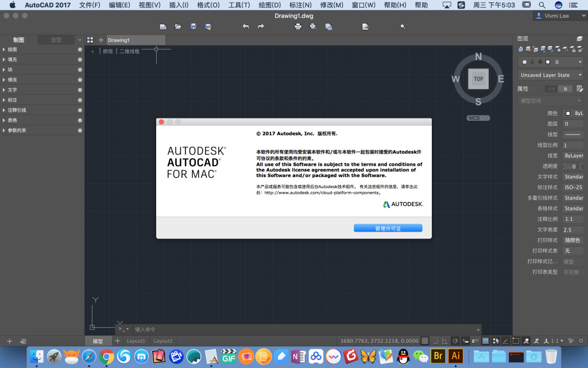
Task: Click the units icon in status bar
Action: tap(570, 341)
